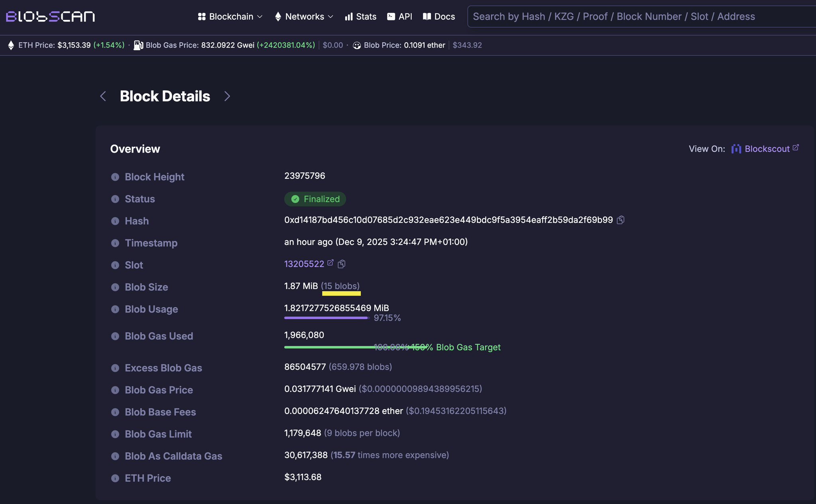Click the Timestamp info icon
Screen dimensions: 816x504
click(115, 243)
